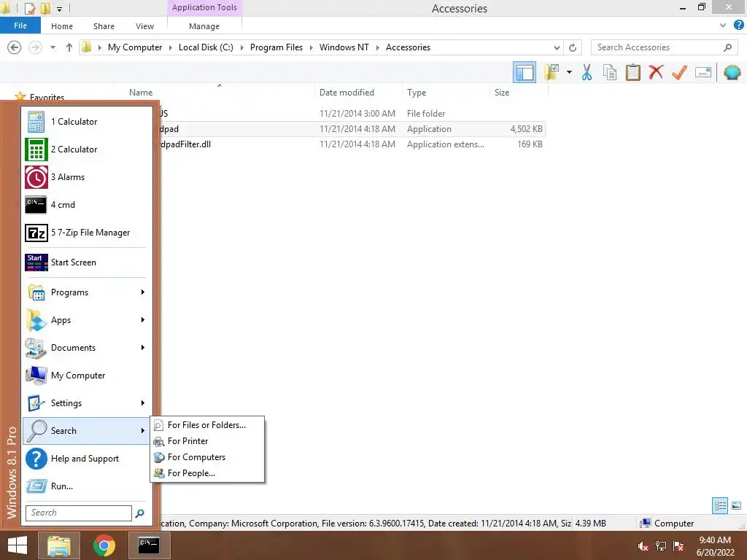The height and width of the screenshot is (560, 747).
Task: Open 1 Calculator from the start menu
Action: pos(87,122)
